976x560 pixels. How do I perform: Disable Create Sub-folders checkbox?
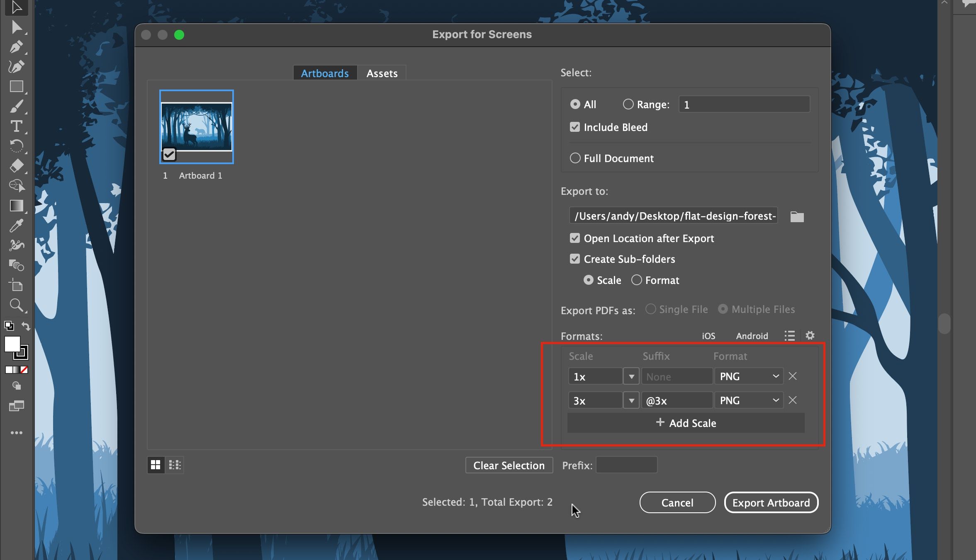[575, 259]
